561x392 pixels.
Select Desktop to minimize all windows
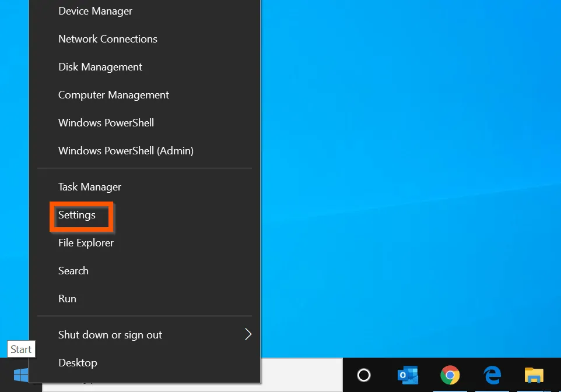pos(78,362)
